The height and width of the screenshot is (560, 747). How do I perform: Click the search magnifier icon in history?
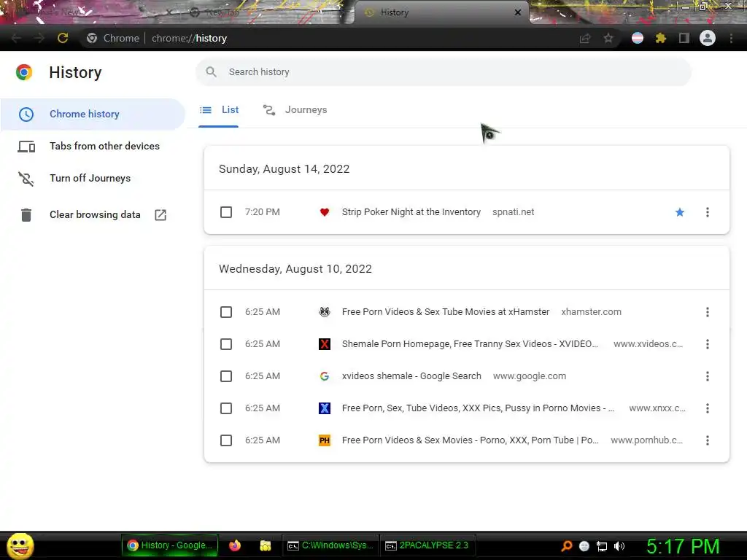(x=211, y=72)
